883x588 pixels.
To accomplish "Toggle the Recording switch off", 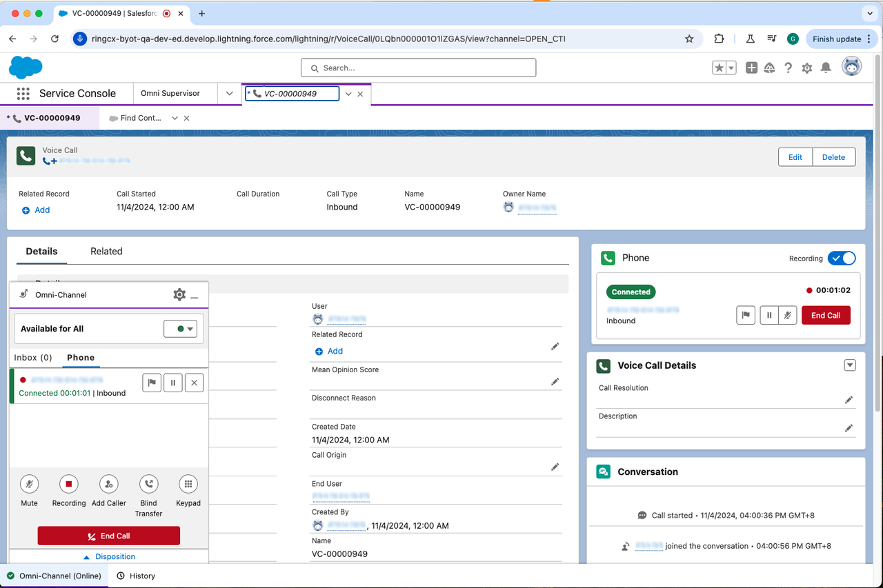I will click(x=842, y=258).
